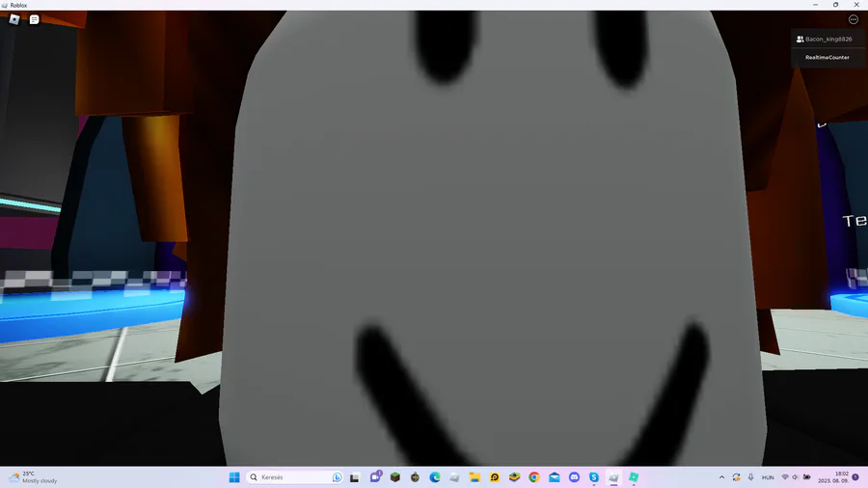Screen dimensions: 868x488
Task: Open the volume speaker tray icon
Action: tap(796, 477)
